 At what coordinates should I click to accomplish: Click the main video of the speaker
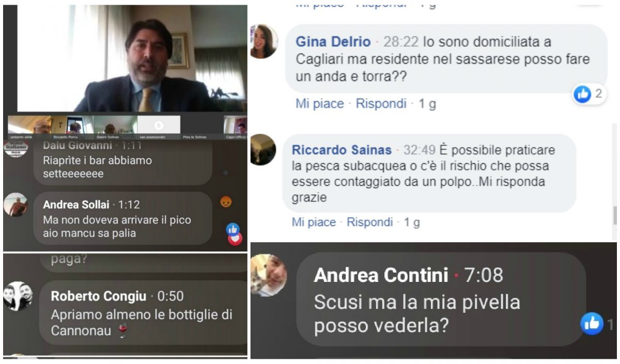[x=132, y=59]
